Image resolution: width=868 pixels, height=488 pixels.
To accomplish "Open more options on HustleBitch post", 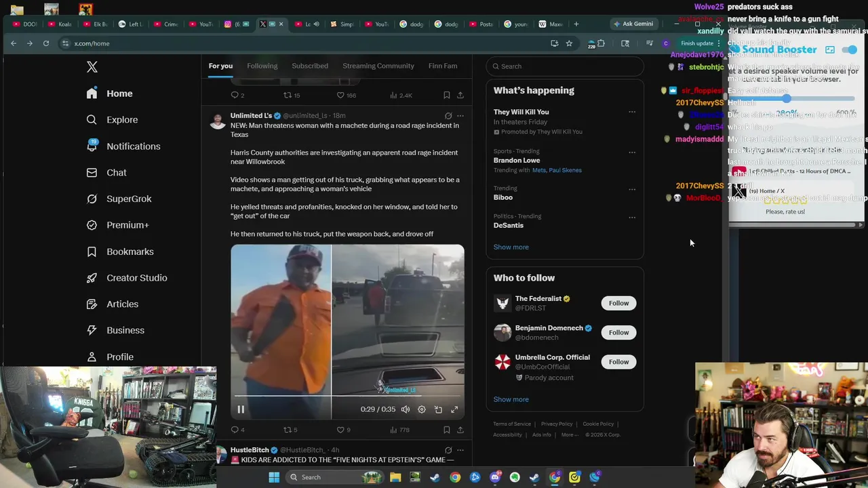I will (x=460, y=450).
